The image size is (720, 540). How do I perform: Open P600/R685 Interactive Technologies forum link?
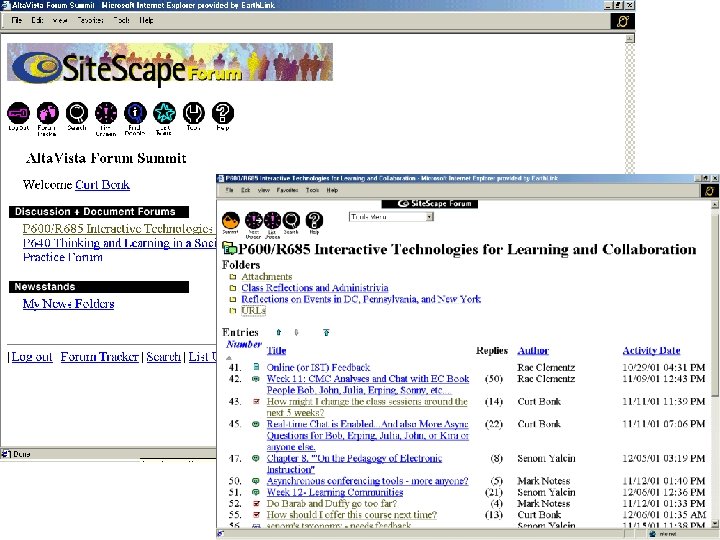pos(119,228)
